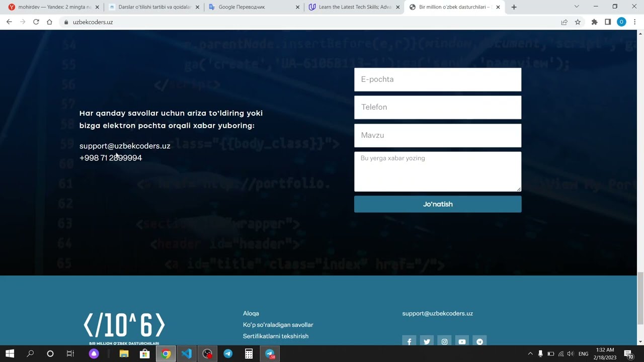The height and width of the screenshot is (362, 644).
Task: Open Telegram with unread badge on taskbar
Action: (x=270, y=354)
